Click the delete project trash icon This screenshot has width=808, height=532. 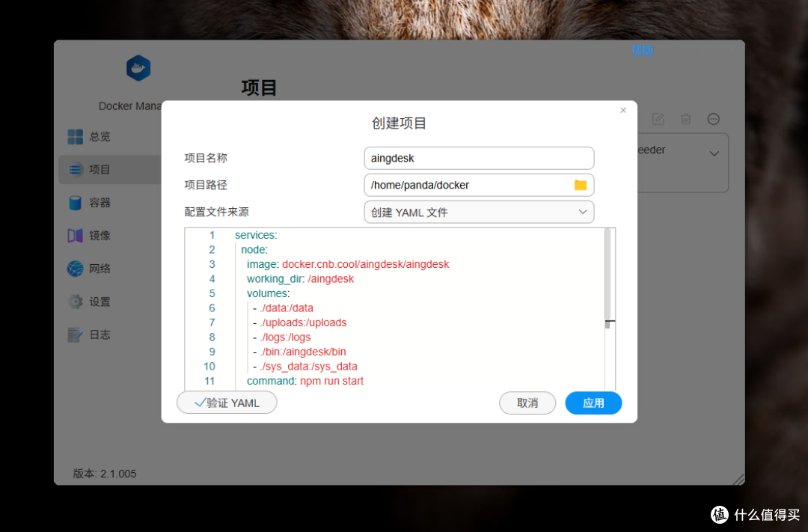[685, 119]
